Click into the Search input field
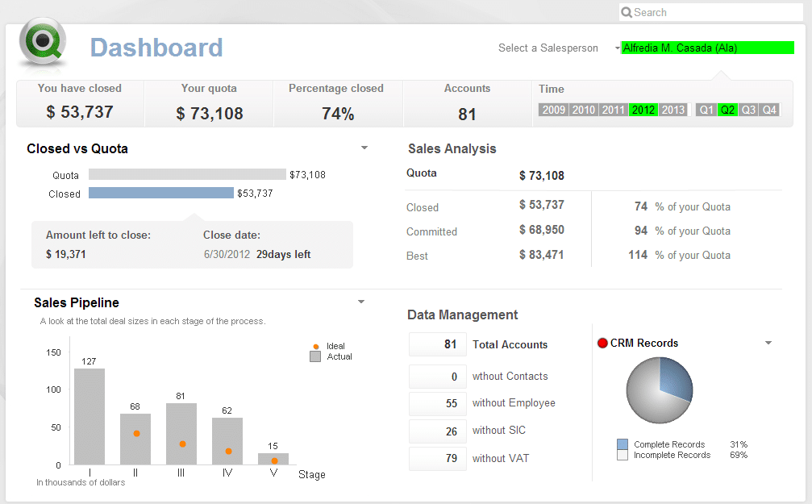The height and width of the screenshot is (504, 812). tap(714, 13)
